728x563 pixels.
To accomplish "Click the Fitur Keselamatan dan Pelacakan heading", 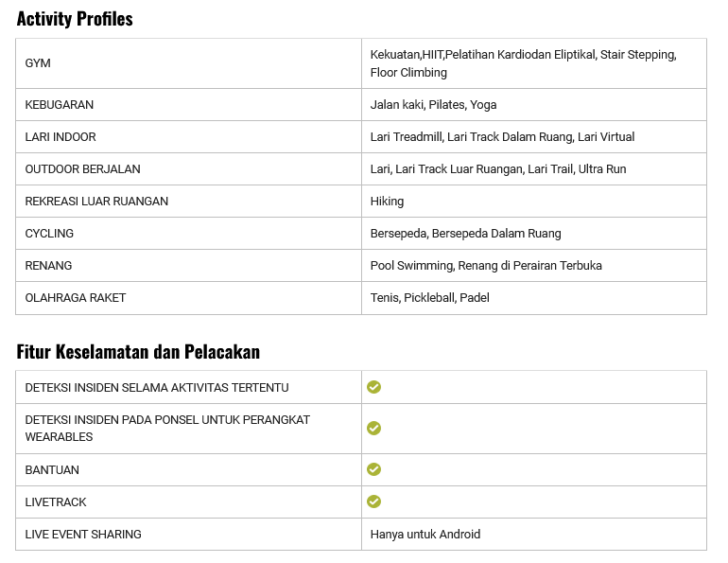I will (138, 352).
